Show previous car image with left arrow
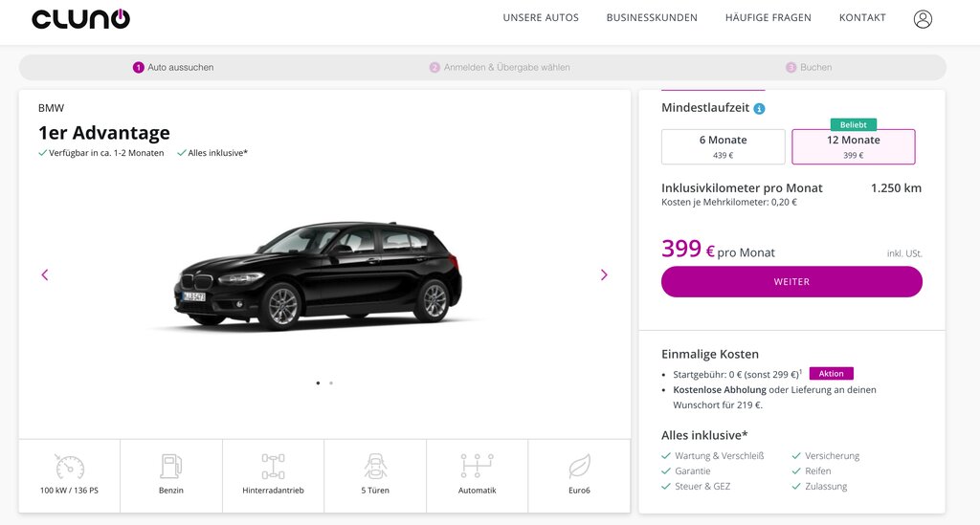The width and height of the screenshot is (980, 525). click(x=45, y=274)
